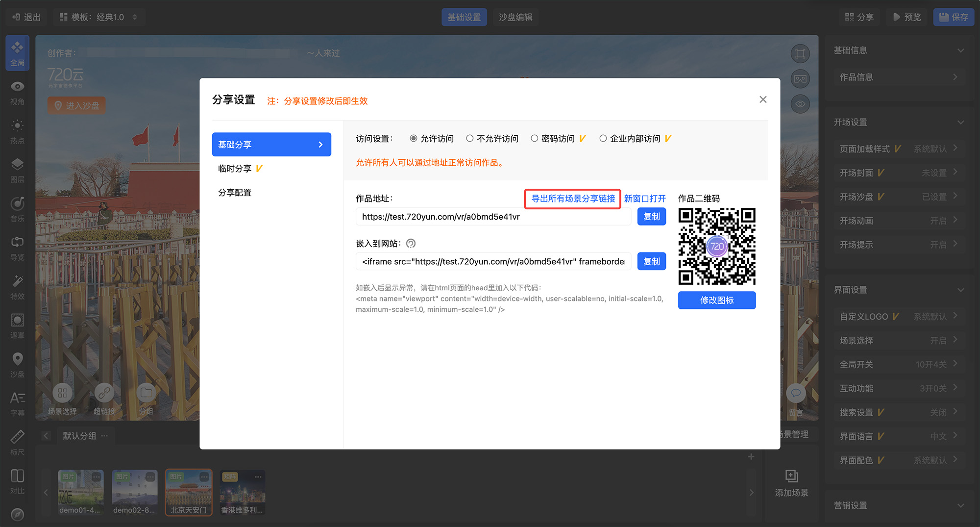This screenshot has width=980, height=527.
Task: Open the 特效 effects tool
Action: pyautogui.click(x=17, y=287)
